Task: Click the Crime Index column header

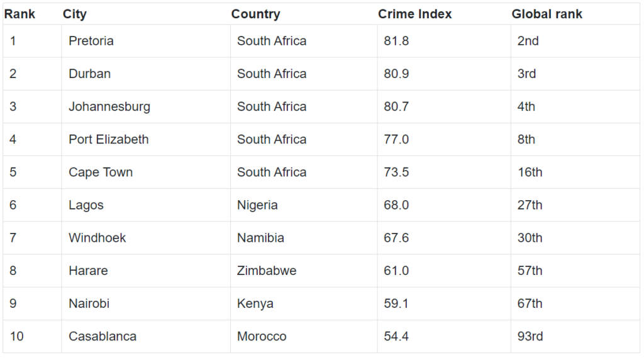Action: 414,14
